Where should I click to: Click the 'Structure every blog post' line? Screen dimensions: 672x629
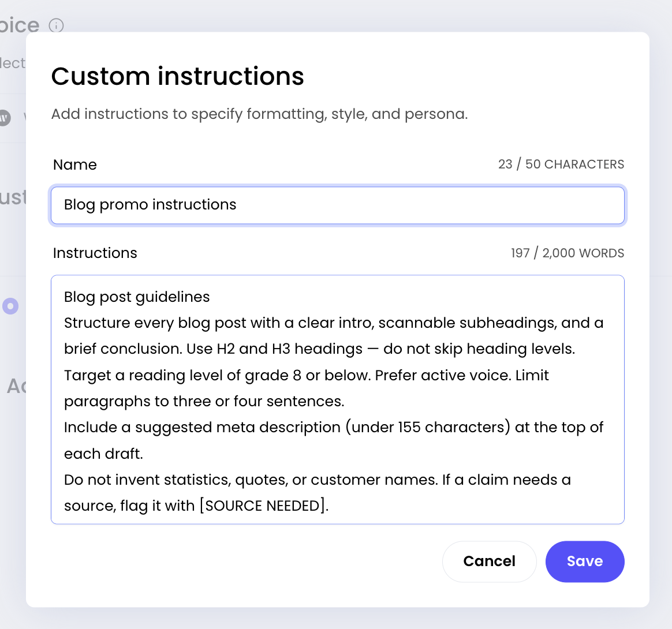coord(334,323)
